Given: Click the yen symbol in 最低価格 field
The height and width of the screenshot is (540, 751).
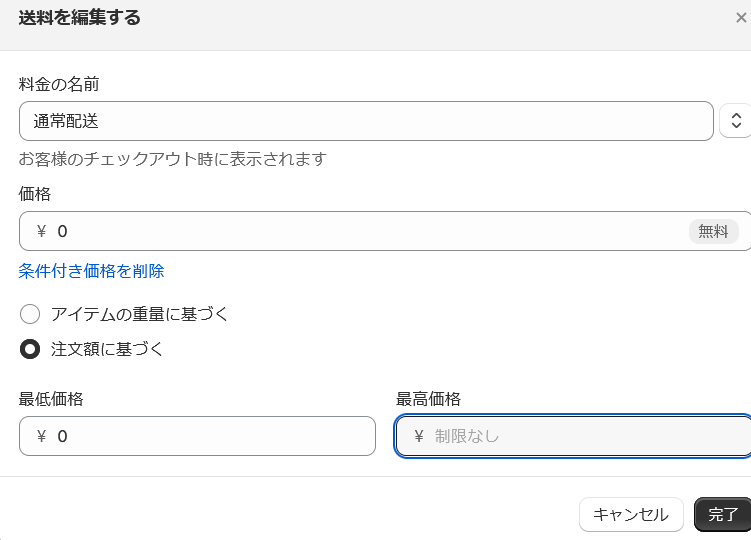Looking at the screenshot, I should (42, 436).
